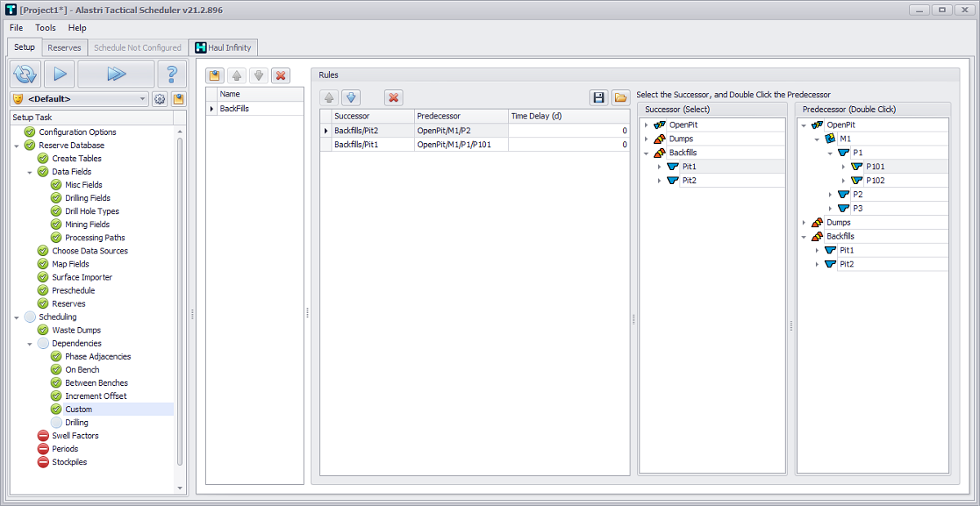Click the gear settings icon beside Default
Screen dimensions: 980x506
pos(160,99)
